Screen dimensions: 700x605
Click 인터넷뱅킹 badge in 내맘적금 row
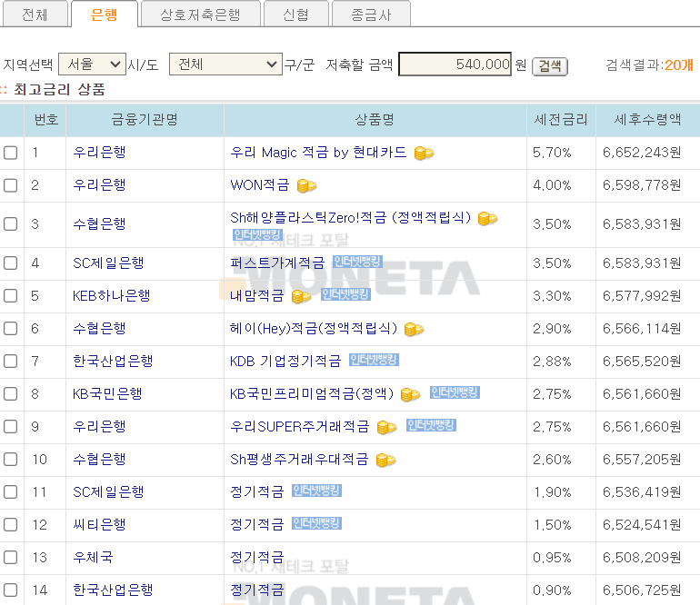coord(346,294)
